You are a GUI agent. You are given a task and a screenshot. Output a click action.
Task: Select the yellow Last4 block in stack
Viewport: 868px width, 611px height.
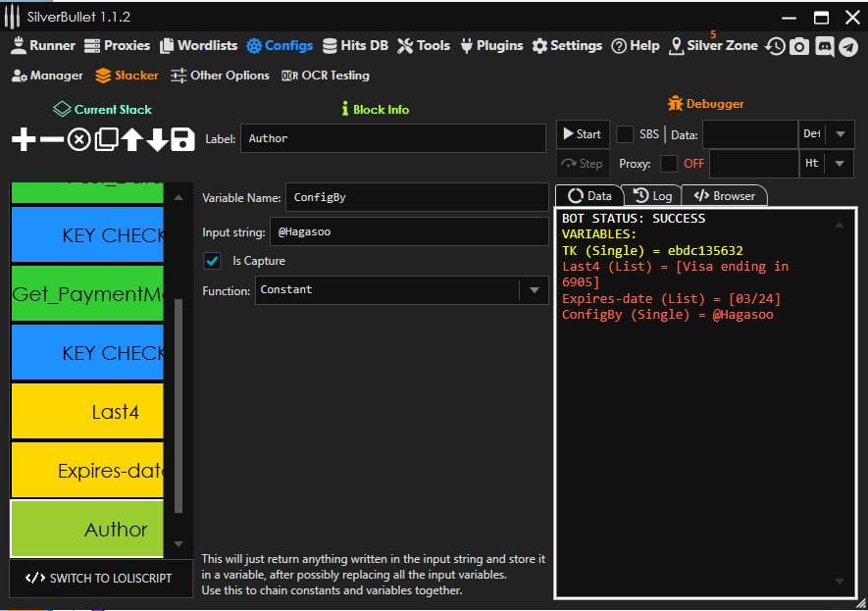[x=88, y=412]
